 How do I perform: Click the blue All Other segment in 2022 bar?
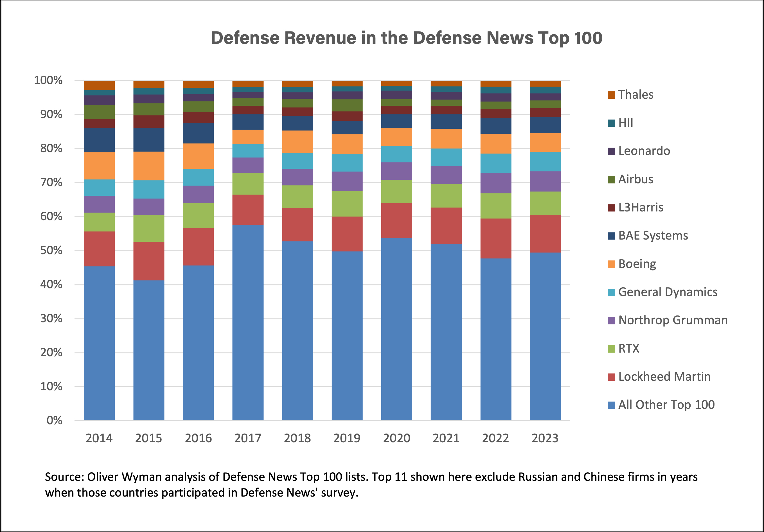point(496,339)
